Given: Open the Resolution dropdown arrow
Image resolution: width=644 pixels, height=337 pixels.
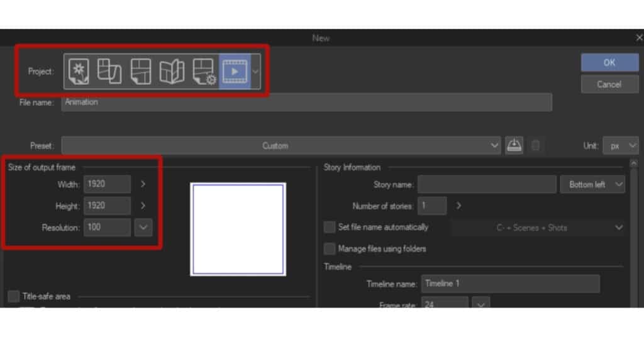Looking at the screenshot, I should coord(143,228).
